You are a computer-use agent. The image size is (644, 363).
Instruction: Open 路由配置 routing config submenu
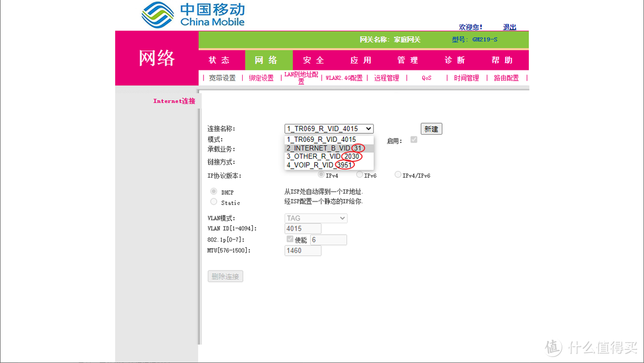click(x=506, y=77)
